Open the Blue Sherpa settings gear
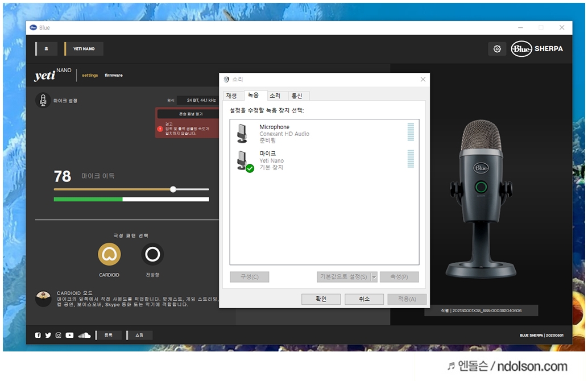The image size is (588, 381). tap(497, 49)
